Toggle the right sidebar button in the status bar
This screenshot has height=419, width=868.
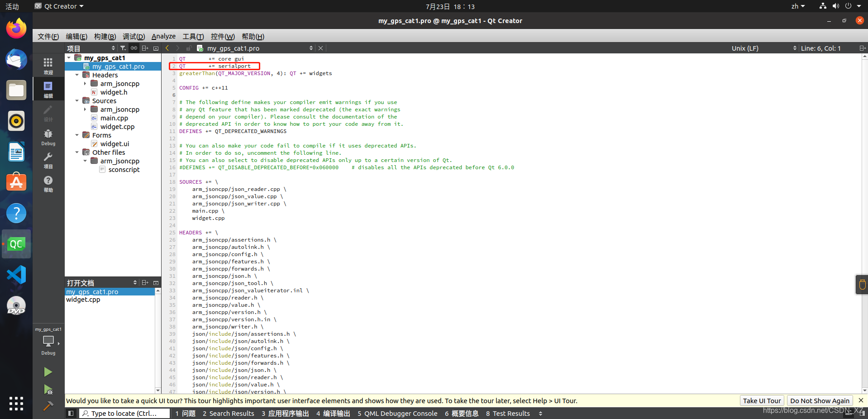point(862,413)
